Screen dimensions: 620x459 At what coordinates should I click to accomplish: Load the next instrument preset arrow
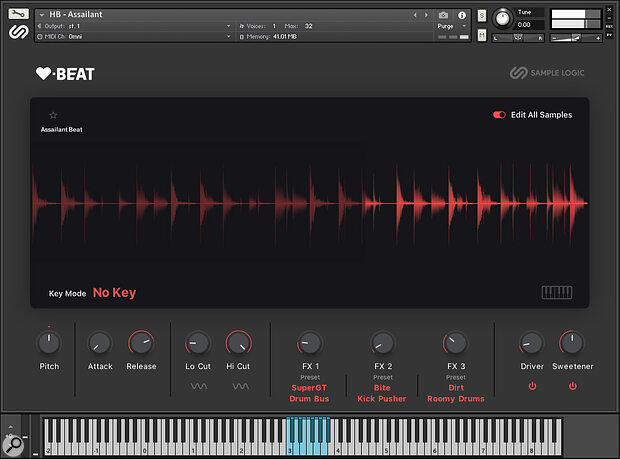pos(426,15)
